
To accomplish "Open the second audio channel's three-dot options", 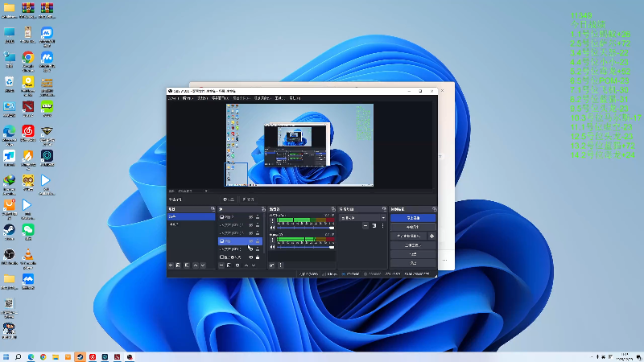I will point(272,241).
